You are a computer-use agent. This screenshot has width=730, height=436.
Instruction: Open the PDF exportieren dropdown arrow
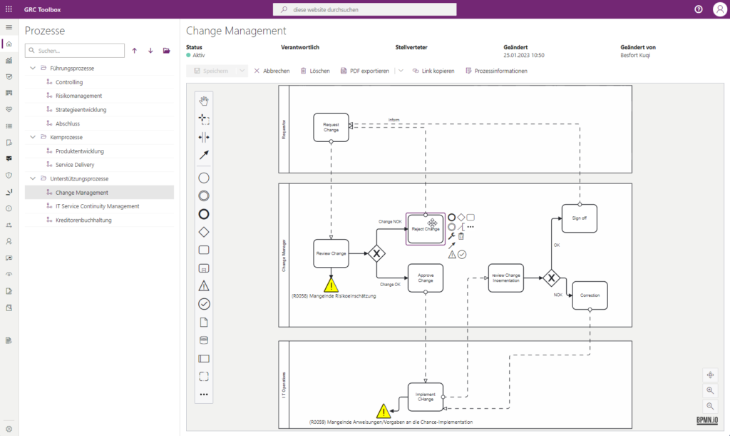401,71
